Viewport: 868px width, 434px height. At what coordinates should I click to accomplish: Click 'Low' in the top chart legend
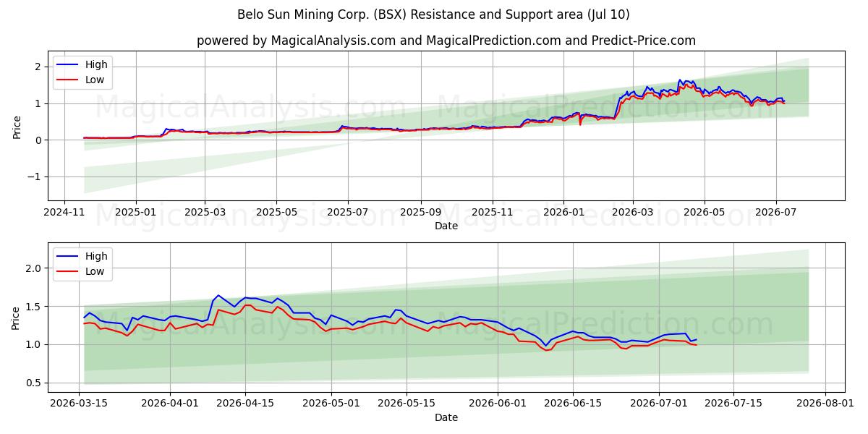(x=95, y=80)
